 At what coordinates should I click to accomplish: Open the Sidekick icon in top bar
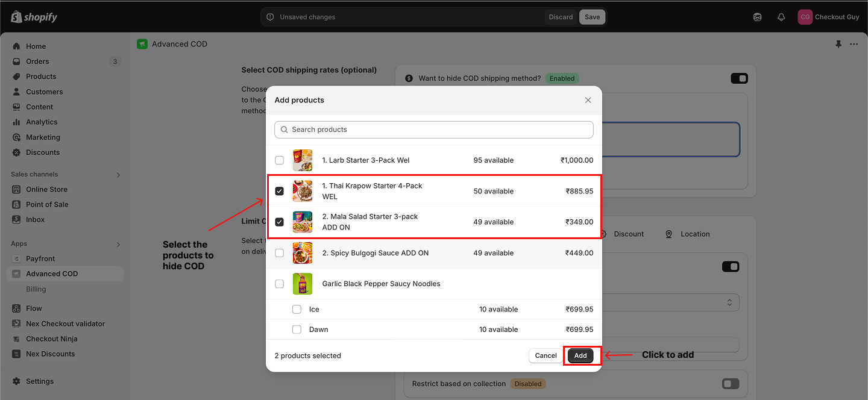tap(758, 17)
